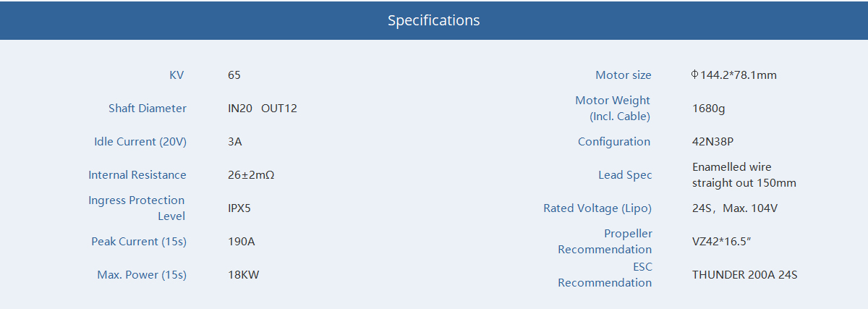Select the Peak Current (15s) label
This screenshot has height=309, width=868.
click(x=139, y=241)
